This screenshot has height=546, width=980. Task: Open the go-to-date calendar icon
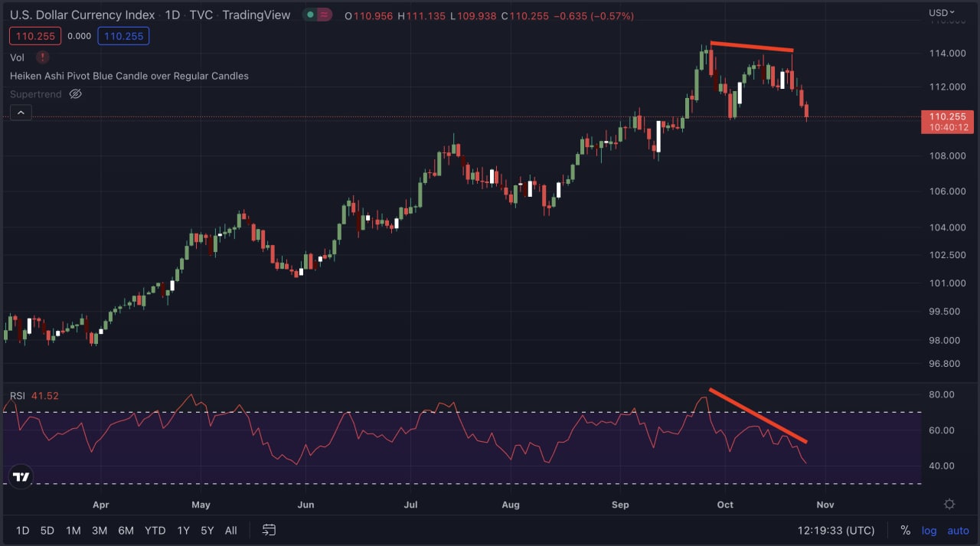click(269, 530)
